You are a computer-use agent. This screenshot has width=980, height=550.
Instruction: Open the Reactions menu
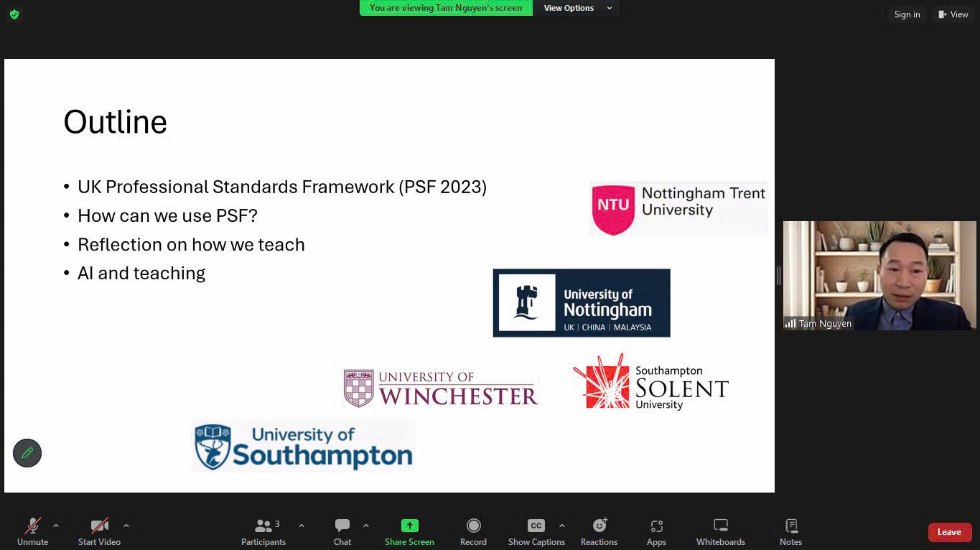click(x=599, y=532)
